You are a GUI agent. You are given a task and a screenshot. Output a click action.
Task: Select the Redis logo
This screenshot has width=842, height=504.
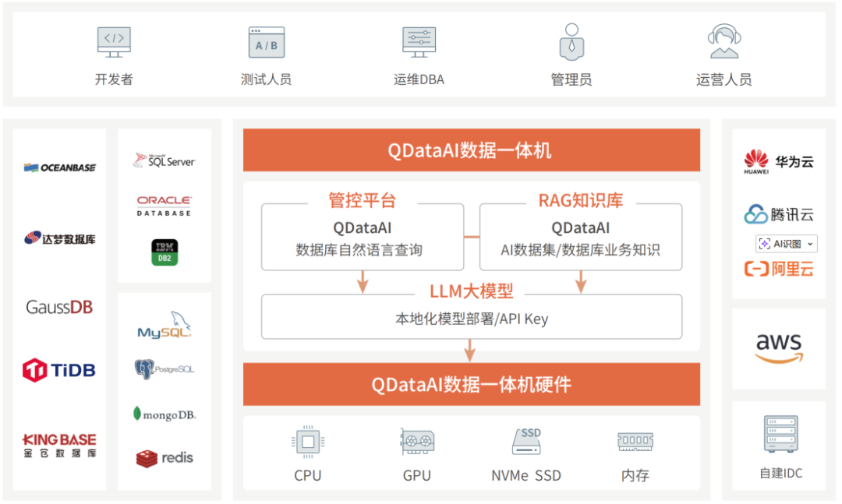click(164, 458)
